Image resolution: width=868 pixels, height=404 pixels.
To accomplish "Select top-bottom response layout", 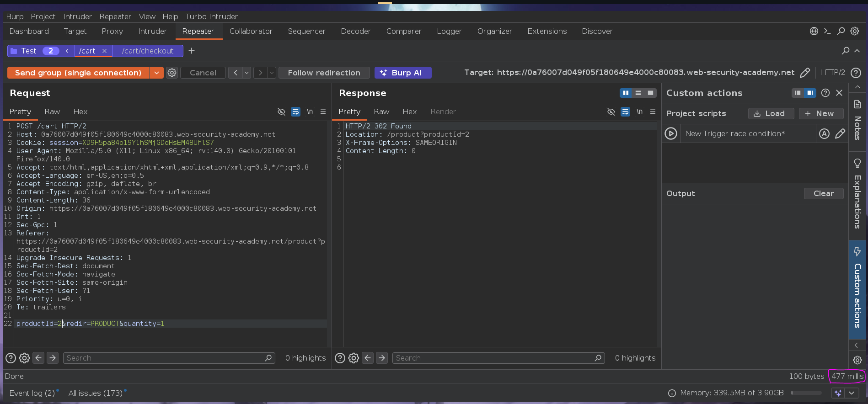I will pyautogui.click(x=638, y=93).
